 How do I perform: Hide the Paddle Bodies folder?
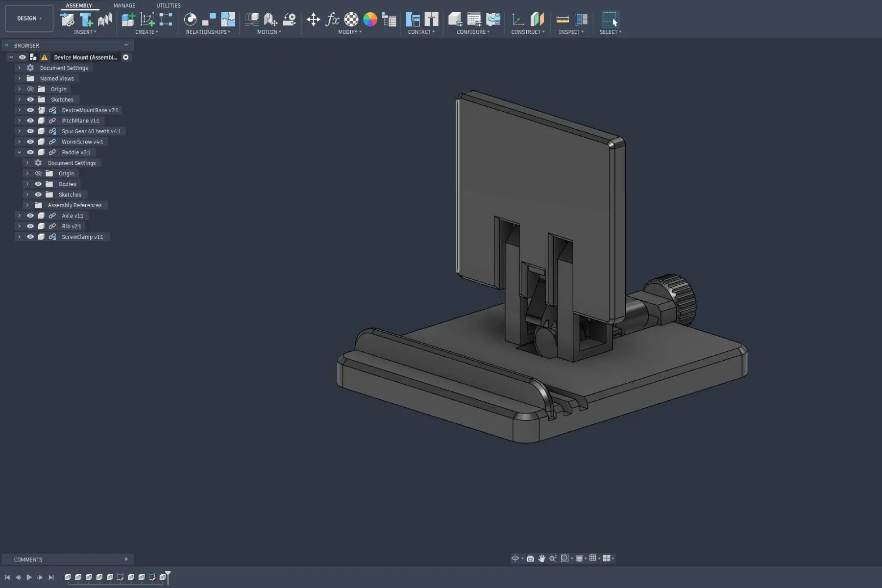pos(38,184)
